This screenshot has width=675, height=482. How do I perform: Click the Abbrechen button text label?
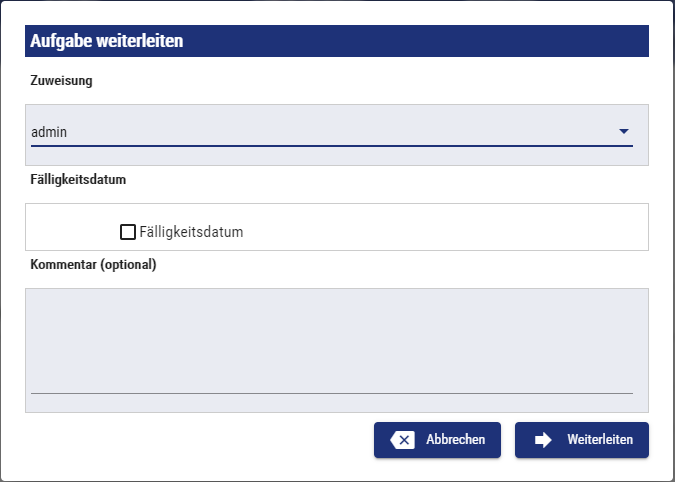click(x=456, y=440)
